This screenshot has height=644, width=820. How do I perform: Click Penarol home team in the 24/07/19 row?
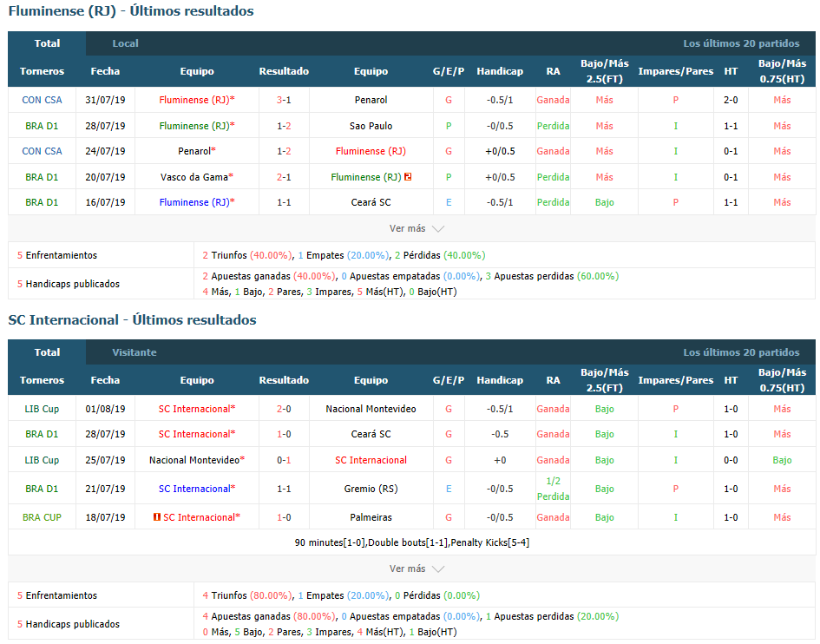point(194,151)
